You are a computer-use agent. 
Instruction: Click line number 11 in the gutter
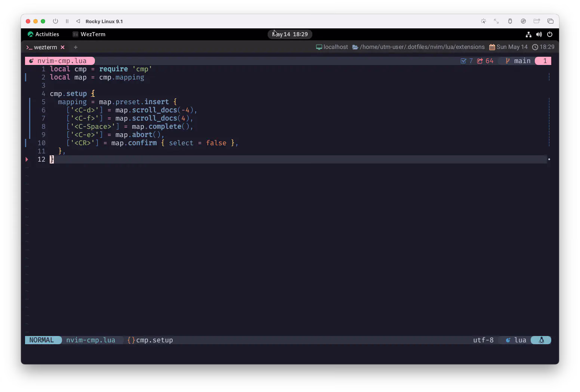coord(41,151)
